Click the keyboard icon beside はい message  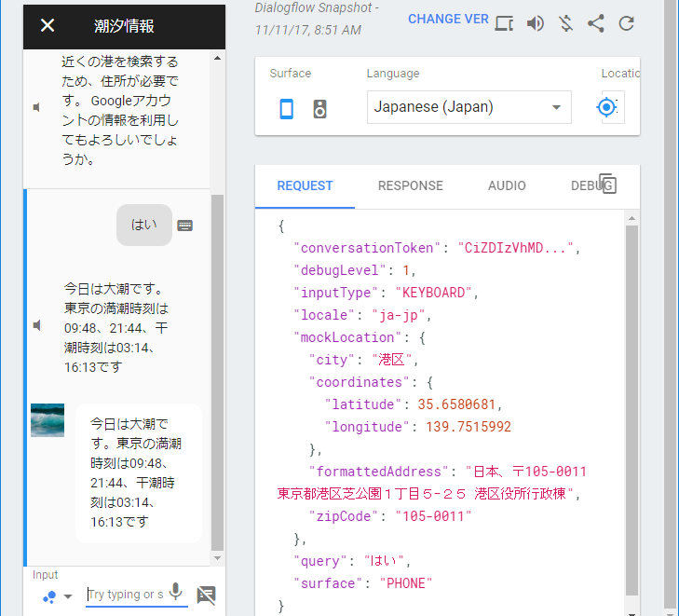[x=185, y=225]
